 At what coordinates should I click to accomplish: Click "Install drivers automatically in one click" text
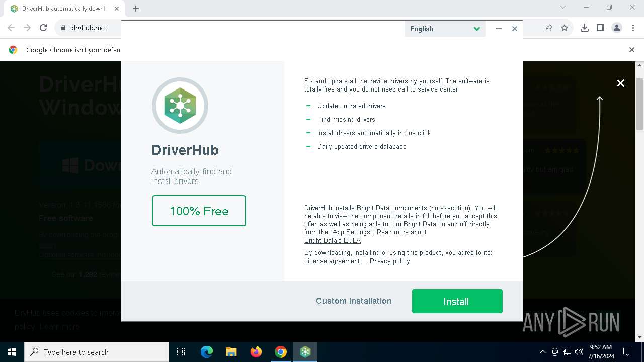(374, 133)
